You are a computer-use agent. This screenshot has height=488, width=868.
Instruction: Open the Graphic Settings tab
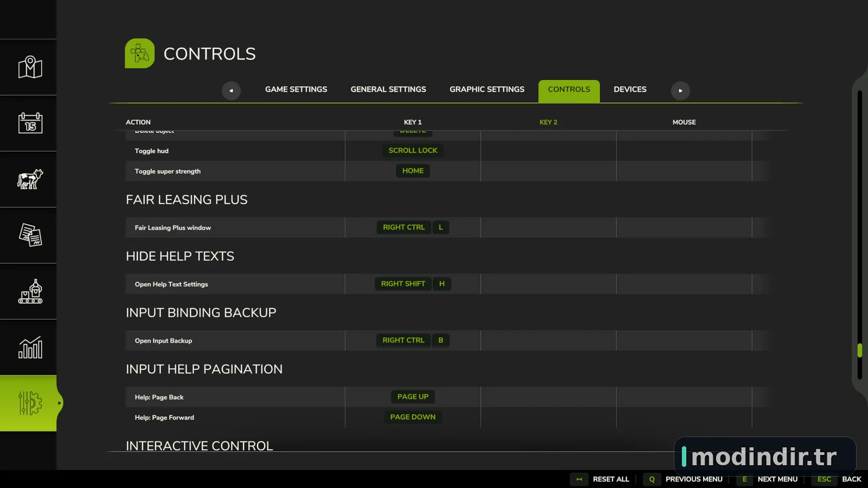(x=487, y=89)
